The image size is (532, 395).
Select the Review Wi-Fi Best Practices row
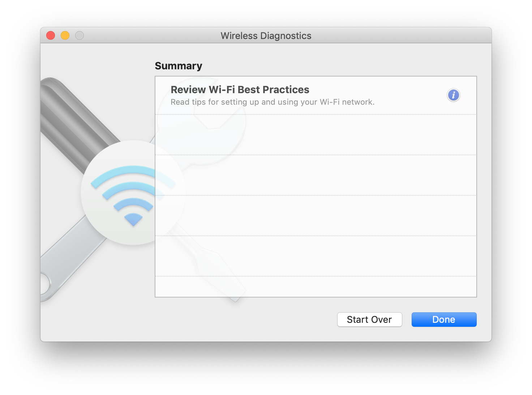[x=316, y=96]
